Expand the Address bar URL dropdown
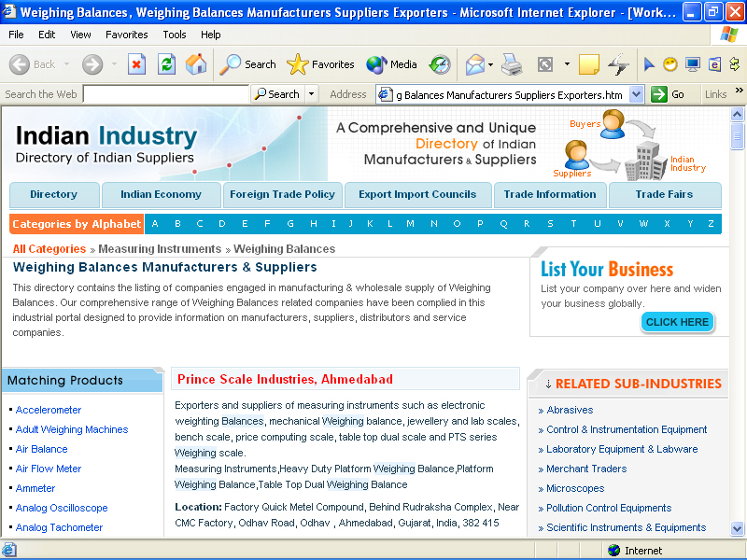747x560 pixels. [637, 94]
